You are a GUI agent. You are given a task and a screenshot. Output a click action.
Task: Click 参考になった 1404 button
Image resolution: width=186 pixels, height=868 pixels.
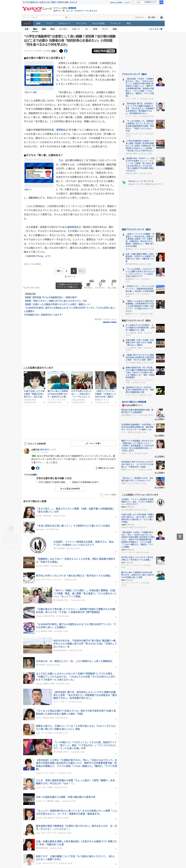coord(105,468)
